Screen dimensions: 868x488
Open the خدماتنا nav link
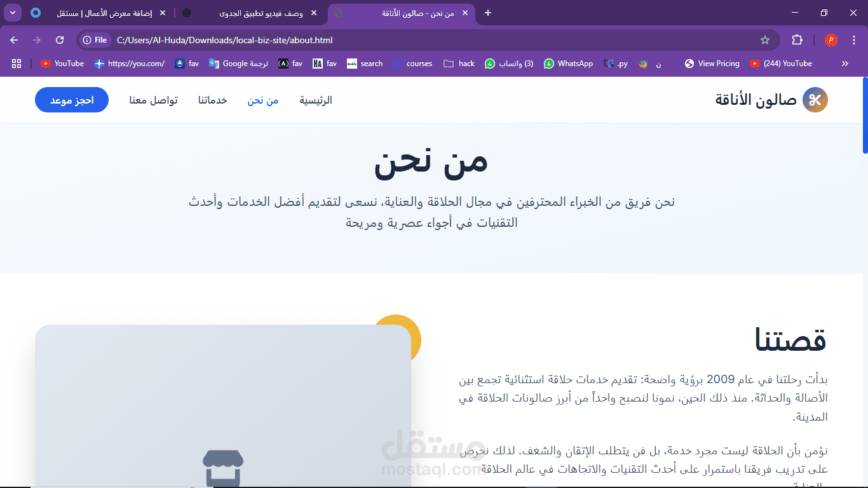pos(212,100)
